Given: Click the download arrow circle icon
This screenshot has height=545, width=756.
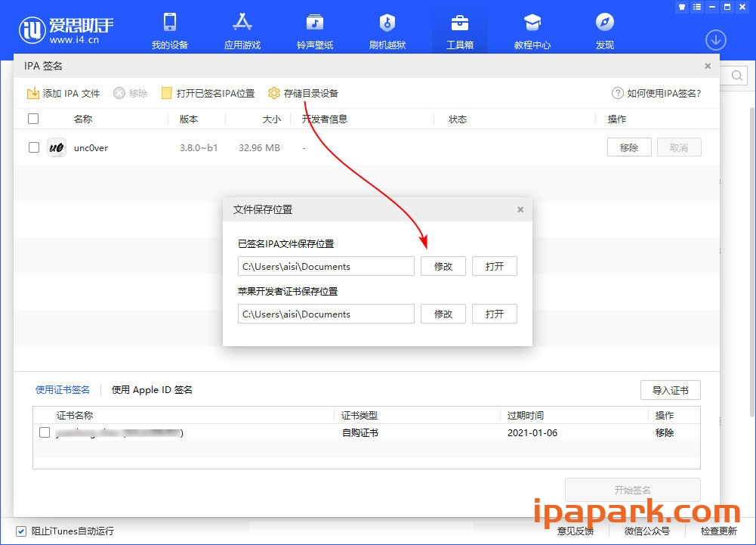Looking at the screenshot, I should tap(715, 39).
